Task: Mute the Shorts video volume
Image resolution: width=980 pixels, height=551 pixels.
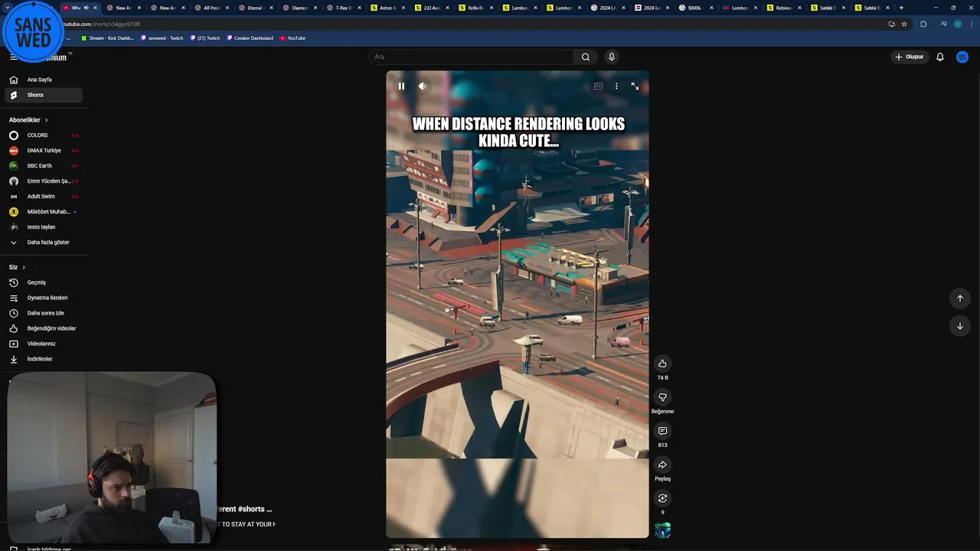Action: pos(422,86)
